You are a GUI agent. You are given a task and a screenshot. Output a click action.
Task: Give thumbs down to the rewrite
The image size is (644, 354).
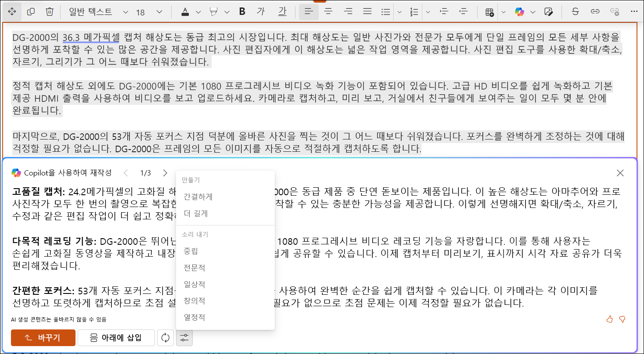pos(622,319)
